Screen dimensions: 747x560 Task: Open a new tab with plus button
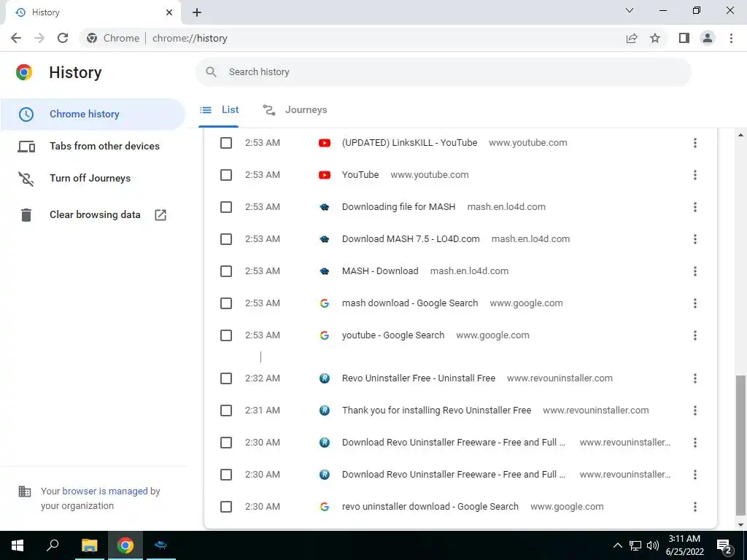pos(197,12)
